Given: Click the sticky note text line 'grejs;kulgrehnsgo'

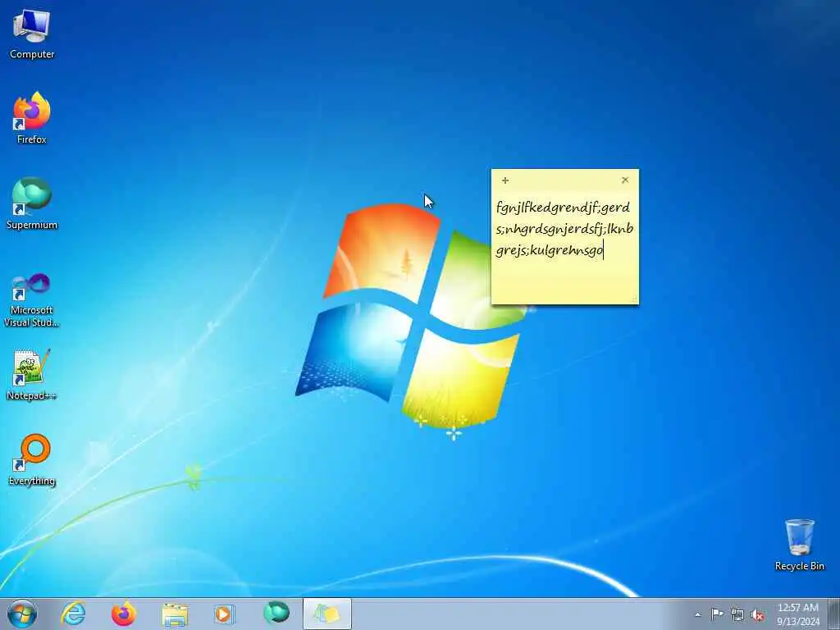Looking at the screenshot, I should coord(550,250).
